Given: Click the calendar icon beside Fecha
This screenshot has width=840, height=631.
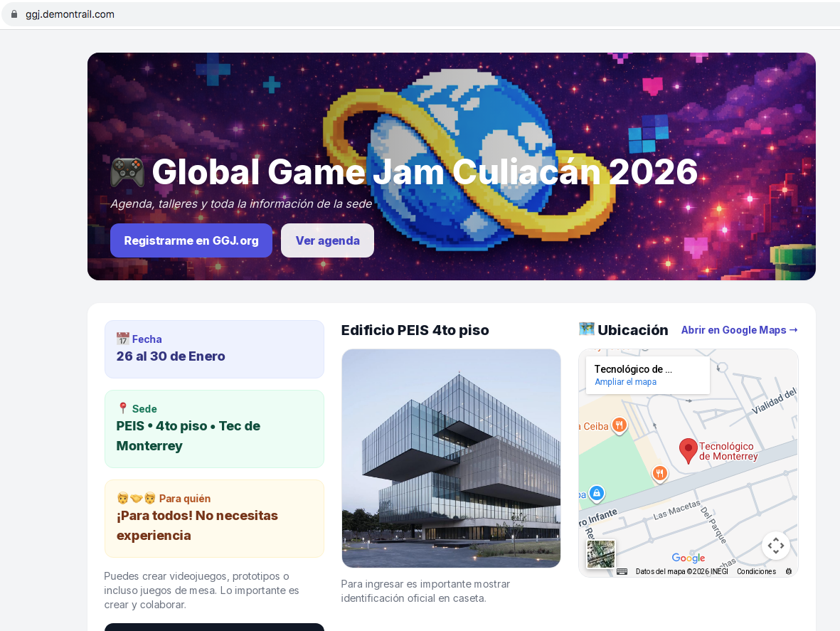Looking at the screenshot, I should coord(122,339).
